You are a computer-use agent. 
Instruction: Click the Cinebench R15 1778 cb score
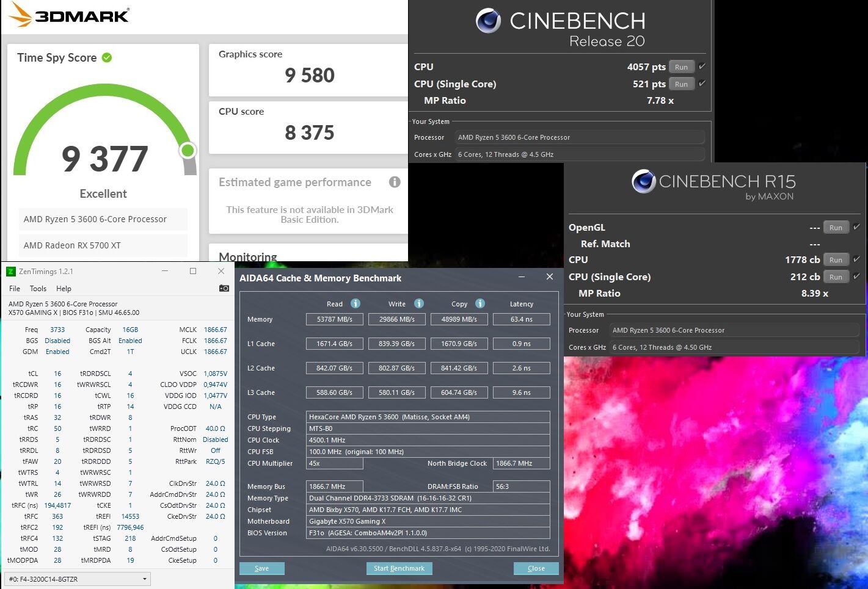(802, 260)
